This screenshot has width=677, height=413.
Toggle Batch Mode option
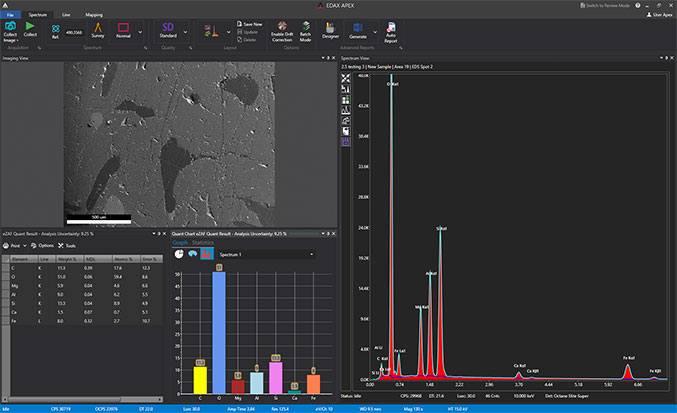tap(305, 32)
